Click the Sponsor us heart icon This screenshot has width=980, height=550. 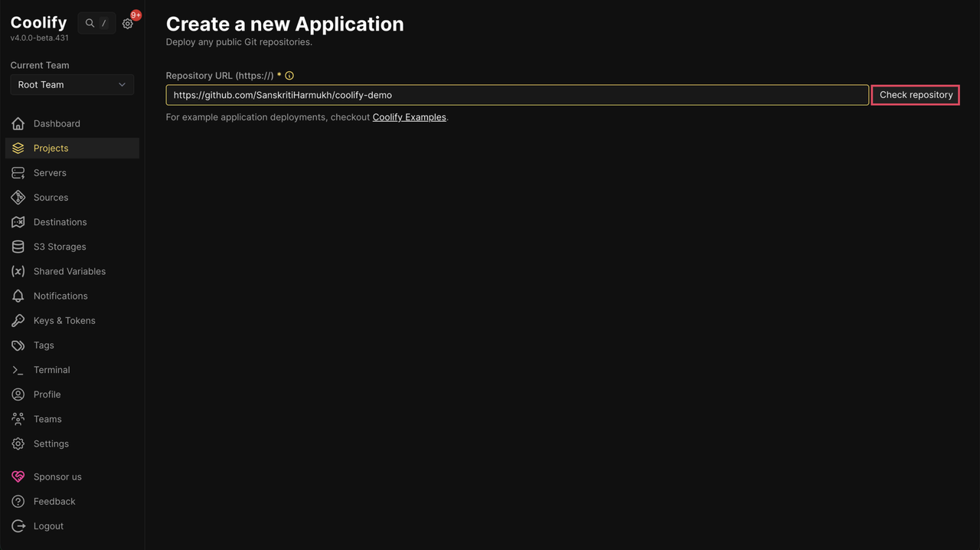point(18,476)
